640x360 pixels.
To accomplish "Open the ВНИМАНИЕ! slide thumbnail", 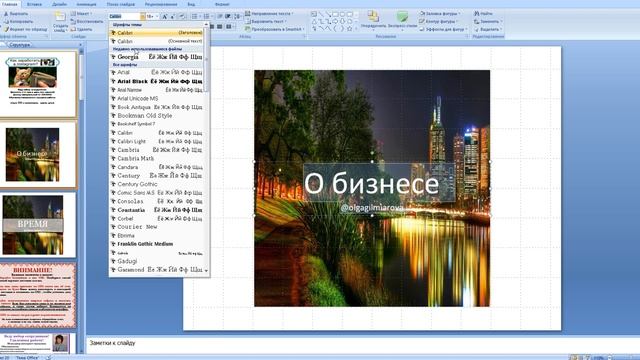I will point(38,295).
